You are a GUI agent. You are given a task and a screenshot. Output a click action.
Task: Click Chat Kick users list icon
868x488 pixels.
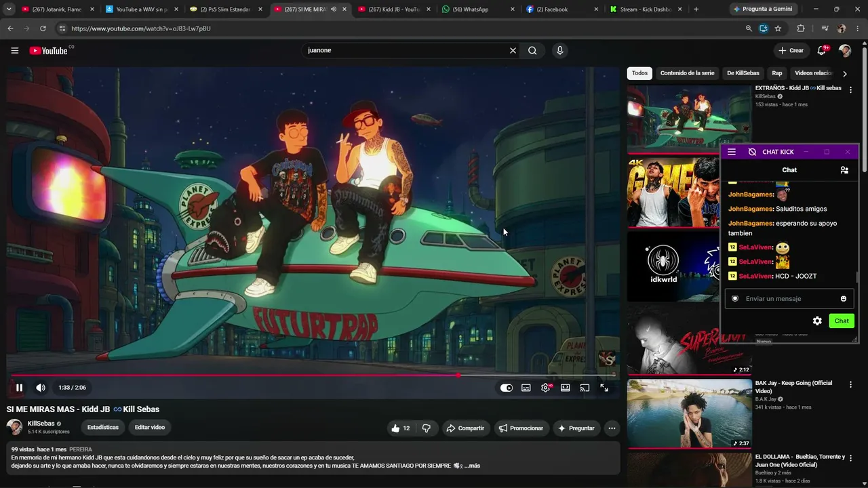844,170
